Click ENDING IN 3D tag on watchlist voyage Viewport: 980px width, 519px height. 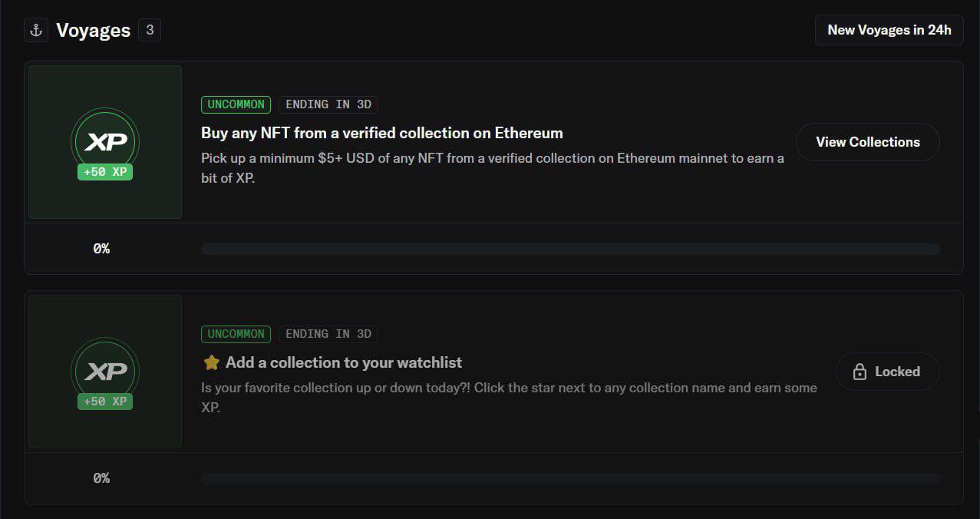pyautogui.click(x=328, y=334)
